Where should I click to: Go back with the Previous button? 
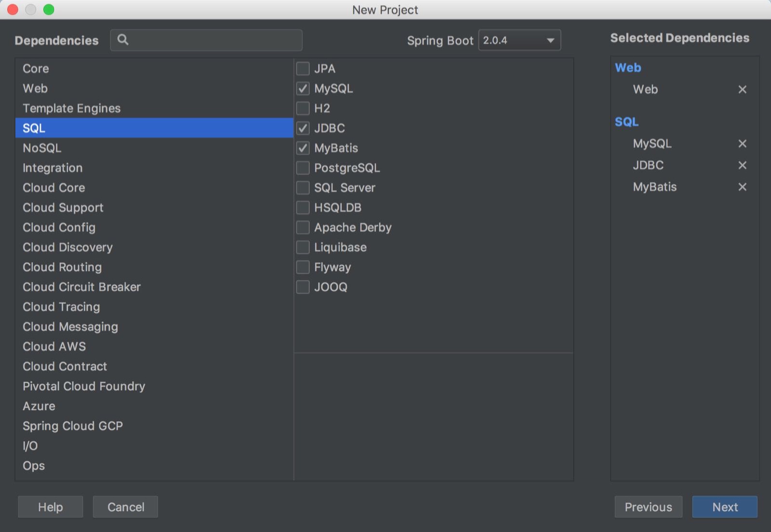point(648,507)
